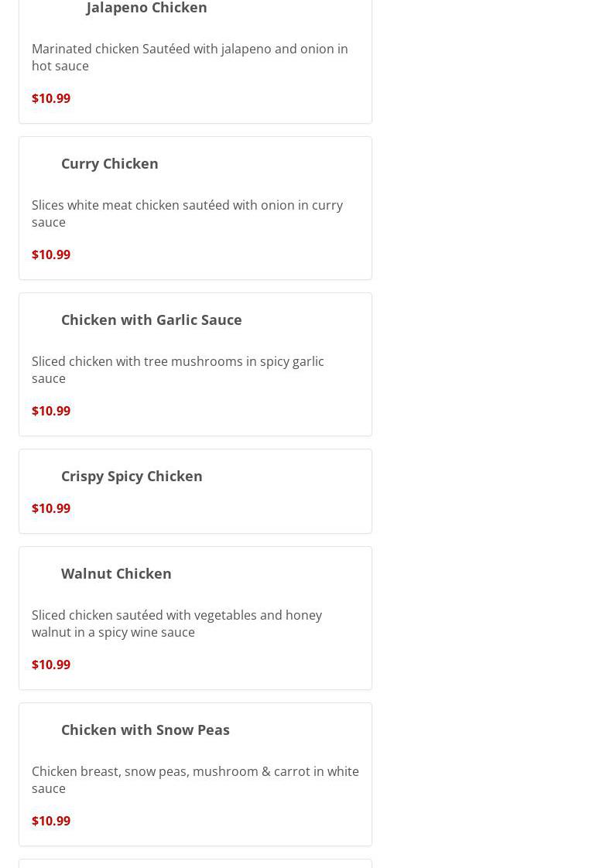
Task: Click the curry sauce description text
Action: pos(187,214)
